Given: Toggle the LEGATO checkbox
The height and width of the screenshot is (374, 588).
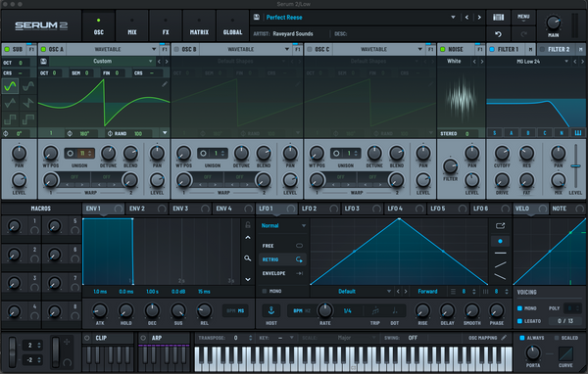Looking at the screenshot, I should coord(519,321).
